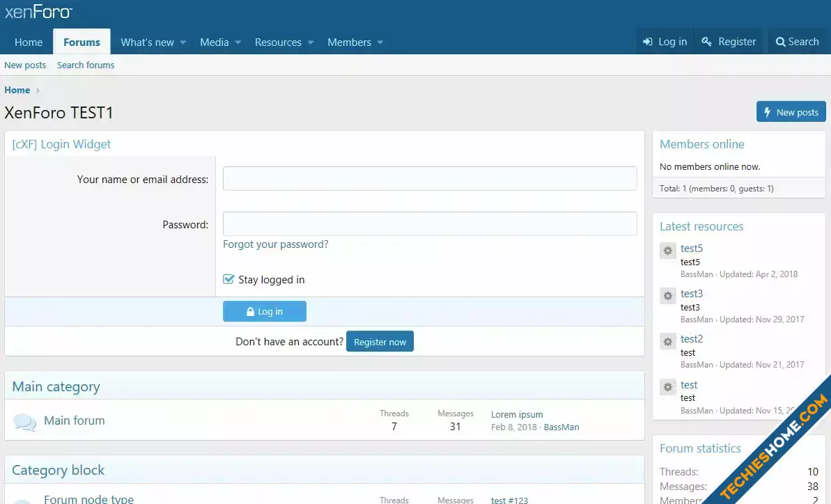The height and width of the screenshot is (504, 831).
Task: Go to the Home nav tab
Action: [x=29, y=42]
